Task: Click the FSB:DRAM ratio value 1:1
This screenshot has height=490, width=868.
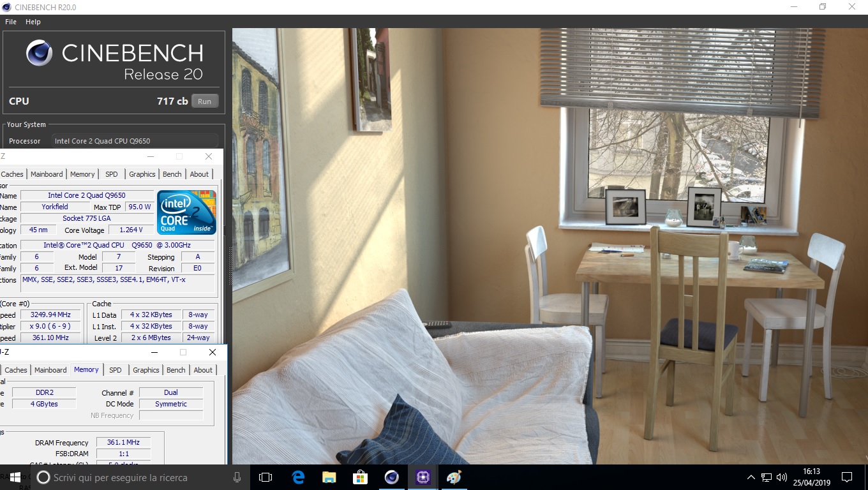Action: point(124,454)
